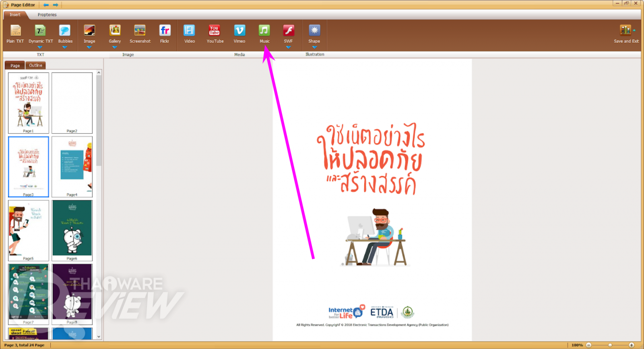Close the Page Editor window
This screenshot has height=349, width=644.
[636, 3]
